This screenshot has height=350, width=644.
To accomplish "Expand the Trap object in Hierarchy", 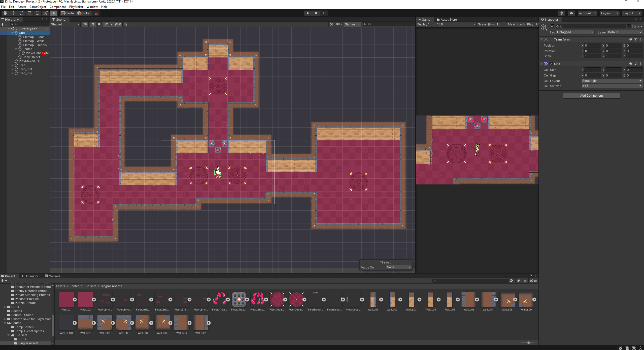I will coord(12,65).
